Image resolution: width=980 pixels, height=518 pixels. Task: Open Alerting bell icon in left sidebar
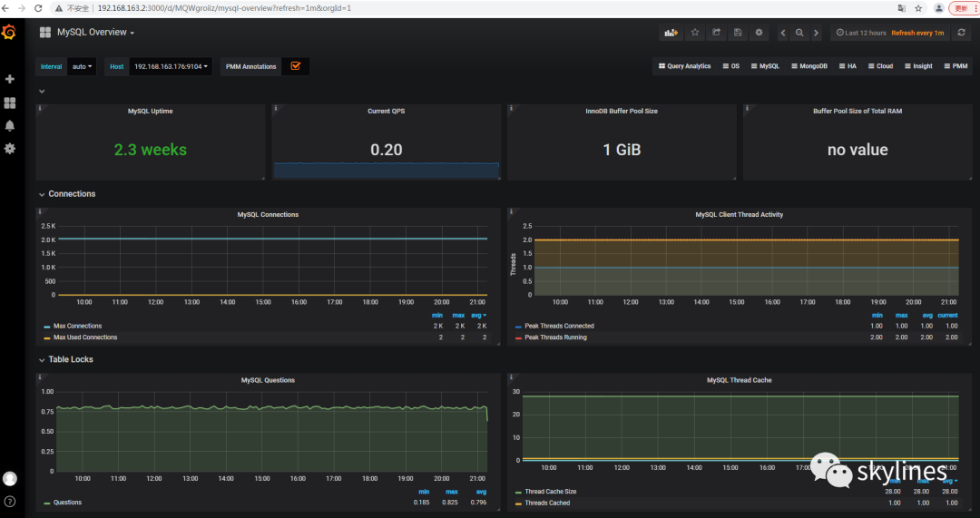[10, 125]
